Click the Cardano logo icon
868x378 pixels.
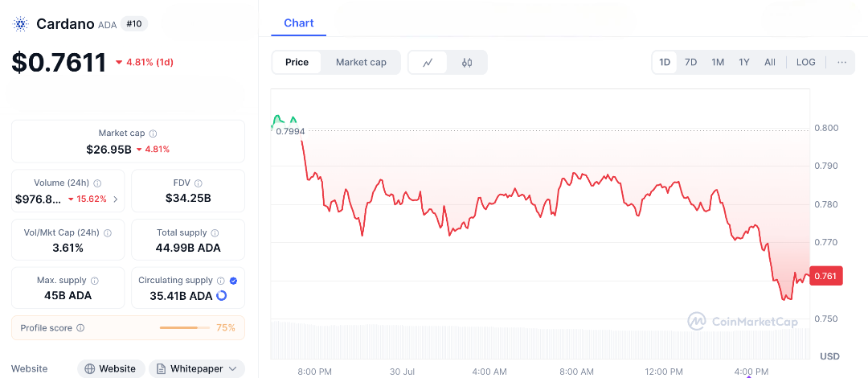[x=21, y=24]
